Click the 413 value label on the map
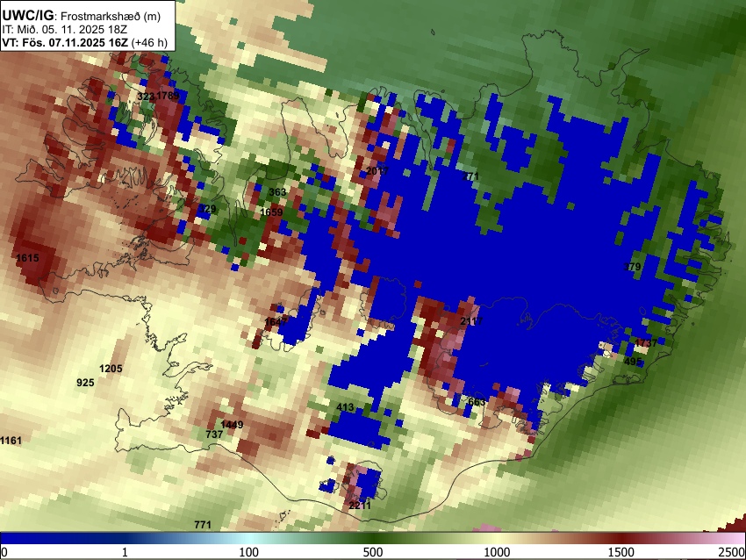746x560 pixels. click(x=345, y=407)
